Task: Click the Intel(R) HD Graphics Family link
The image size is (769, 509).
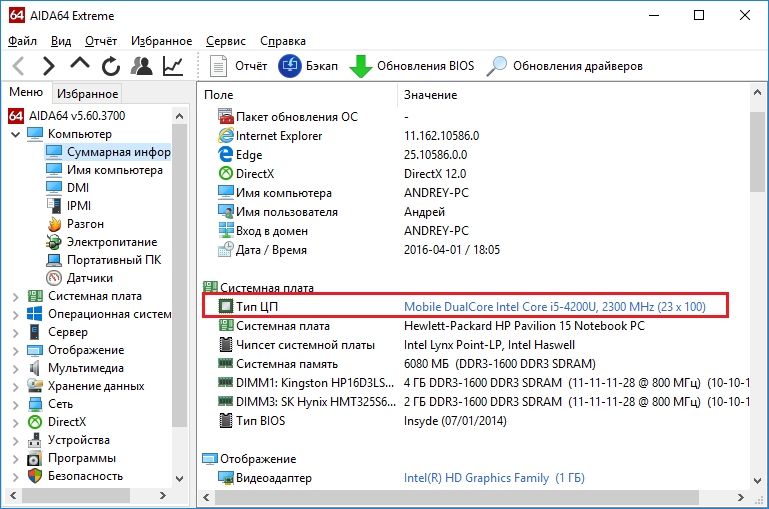Action: point(494,478)
